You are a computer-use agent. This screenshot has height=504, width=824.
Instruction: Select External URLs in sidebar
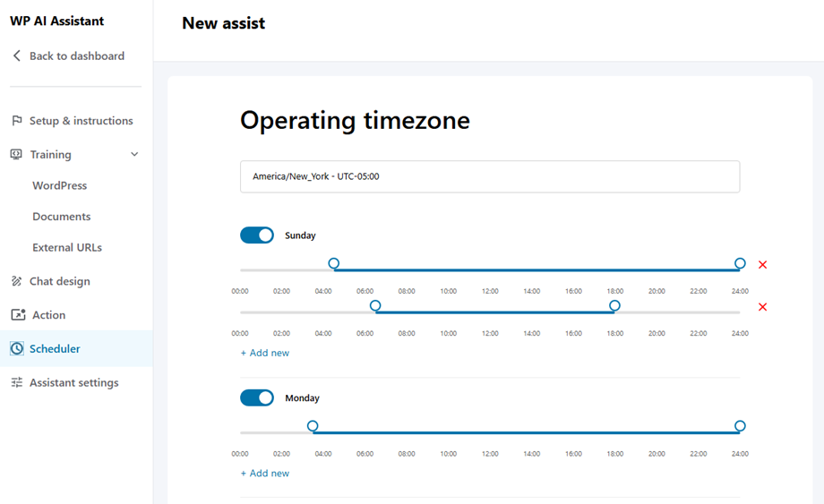(x=67, y=248)
